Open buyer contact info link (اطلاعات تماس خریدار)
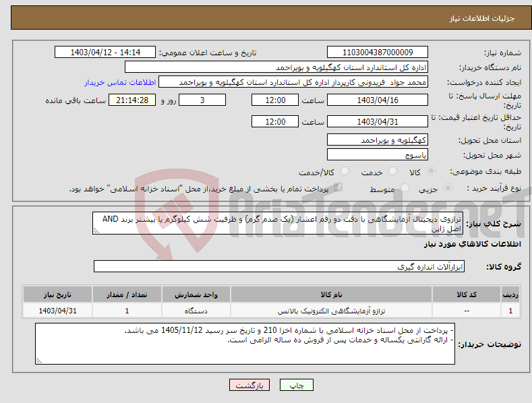The image size is (532, 403). point(120,82)
